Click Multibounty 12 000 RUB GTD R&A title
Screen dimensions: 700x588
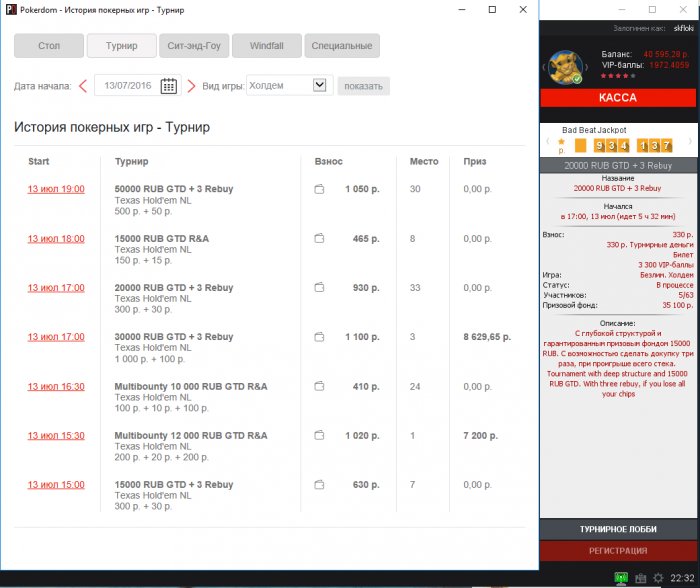pos(191,435)
